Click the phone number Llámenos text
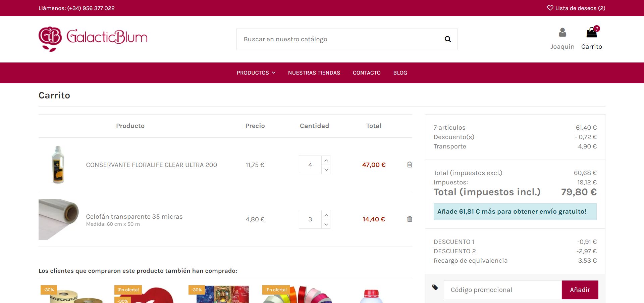 tap(76, 8)
